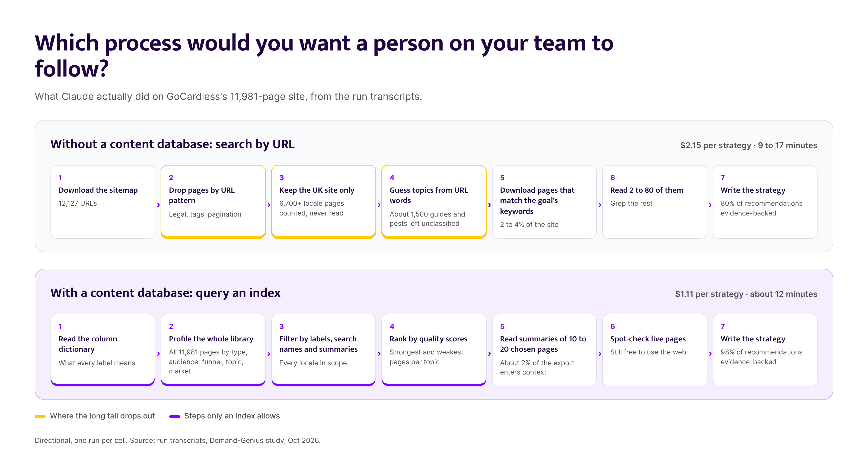Click the chevron after Download the sitemap card

158,205
